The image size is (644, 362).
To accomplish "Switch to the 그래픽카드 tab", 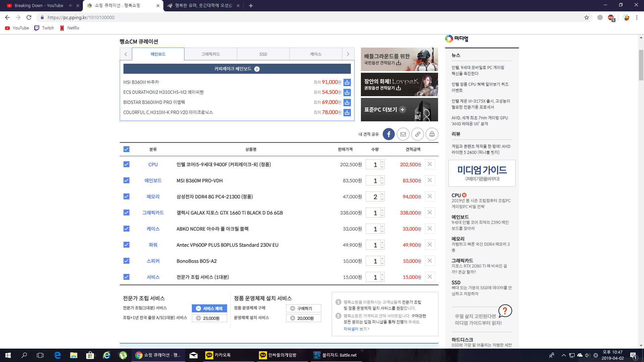I will (210, 54).
